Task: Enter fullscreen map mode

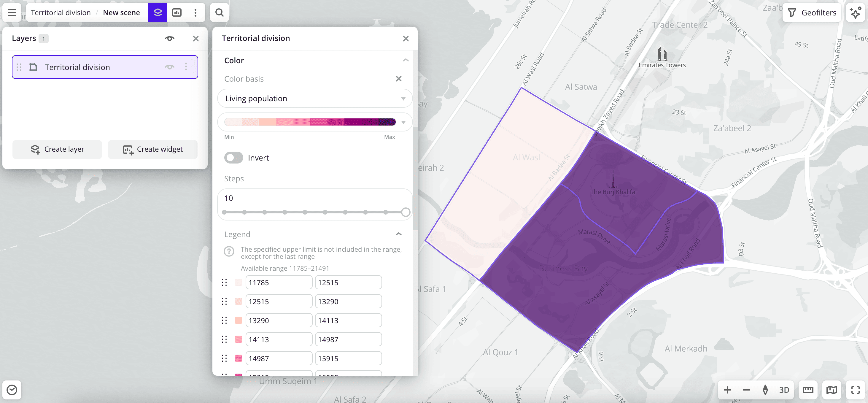Action: pyautogui.click(x=855, y=390)
